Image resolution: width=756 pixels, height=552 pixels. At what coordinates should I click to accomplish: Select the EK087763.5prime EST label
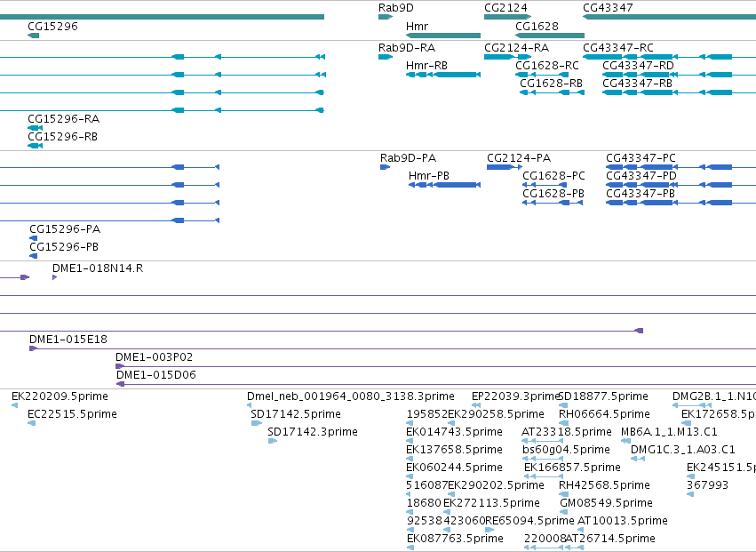pyautogui.click(x=455, y=539)
